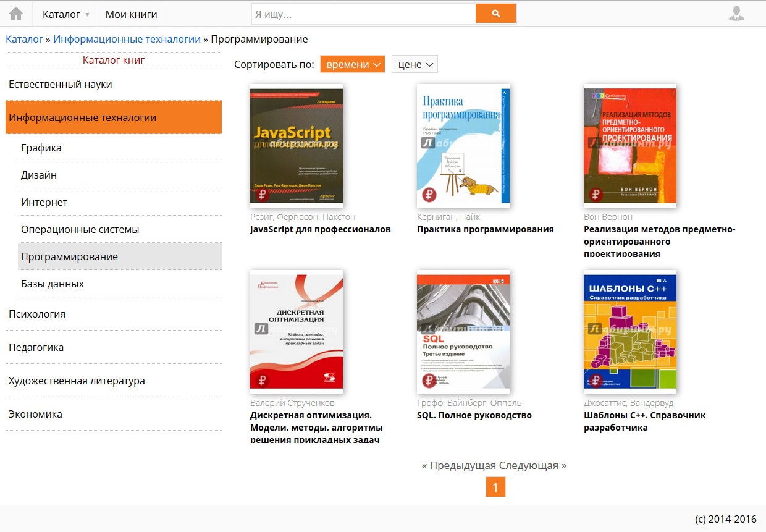Screen dimensions: 766x532
Task: Click ruble badge on Шаблоны C++ cover
Action: click(x=596, y=380)
